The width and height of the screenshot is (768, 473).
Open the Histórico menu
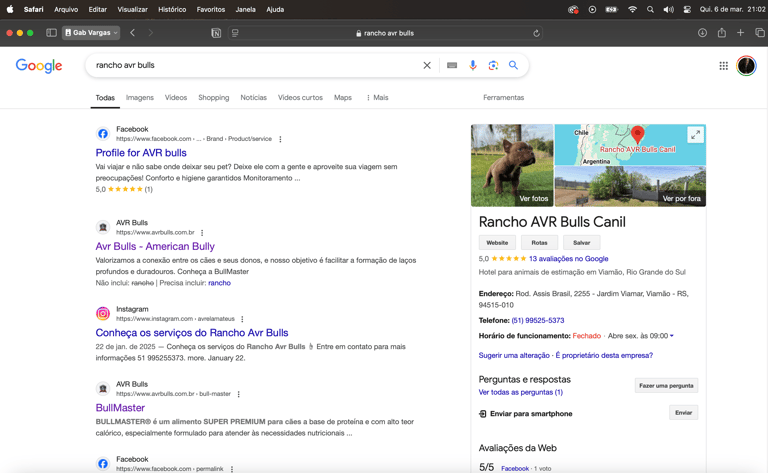pos(172,9)
